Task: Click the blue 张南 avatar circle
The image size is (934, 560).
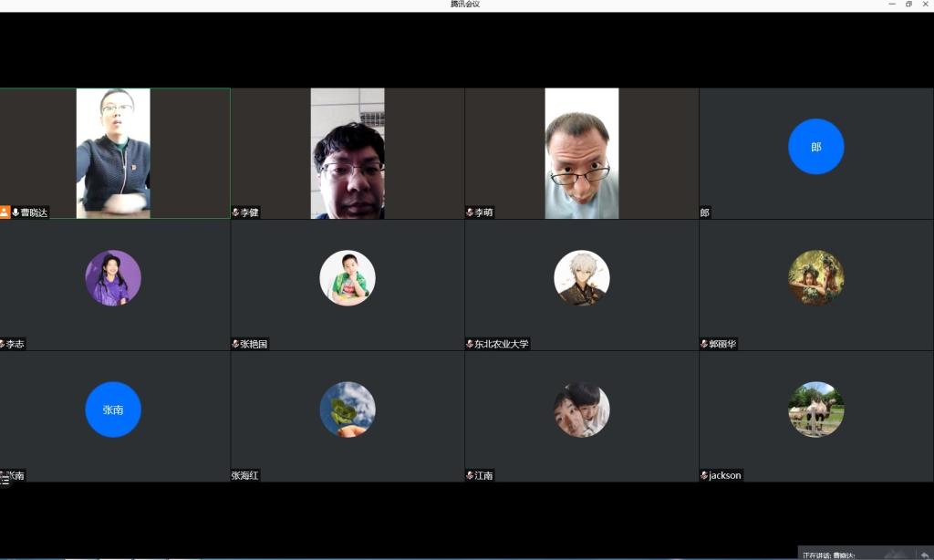Action: click(x=113, y=410)
